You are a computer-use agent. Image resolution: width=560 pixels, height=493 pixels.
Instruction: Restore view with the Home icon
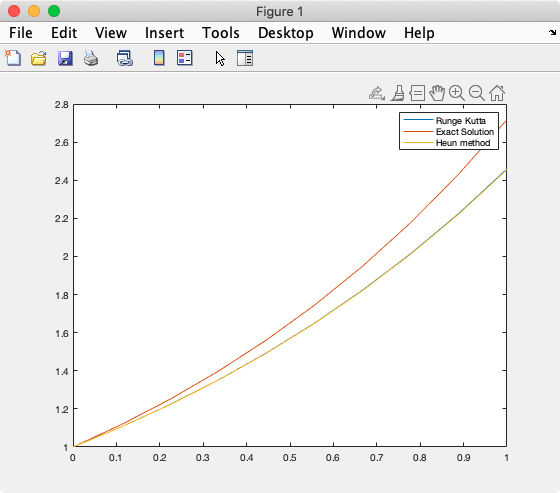point(497,93)
